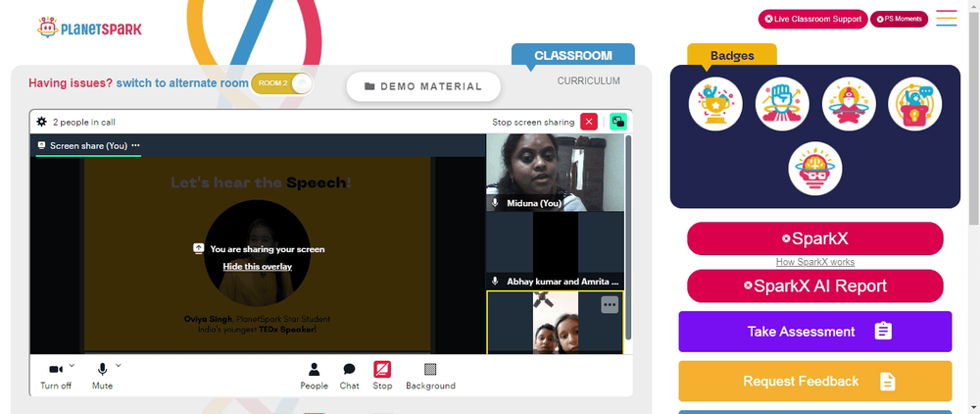This screenshot has height=414, width=980.
Task: Click Hide this overlay link
Action: [x=258, y=267]
